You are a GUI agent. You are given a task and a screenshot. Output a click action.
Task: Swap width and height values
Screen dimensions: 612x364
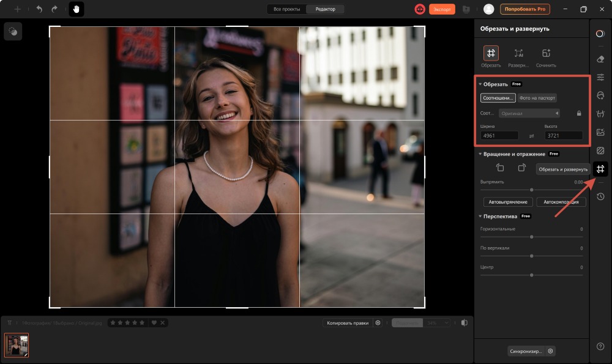[531, 136]
